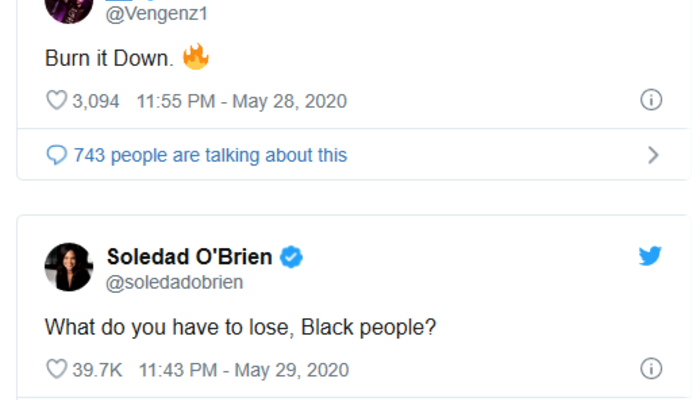
Task: Click the 39.7K like count
Action: 97,370
